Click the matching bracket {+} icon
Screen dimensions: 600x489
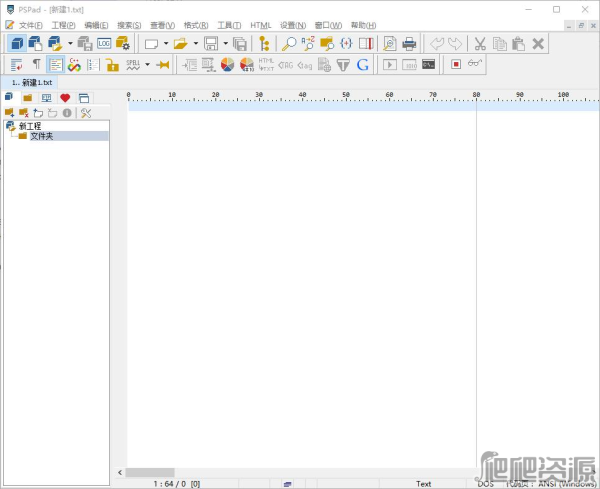coord(346,43)
